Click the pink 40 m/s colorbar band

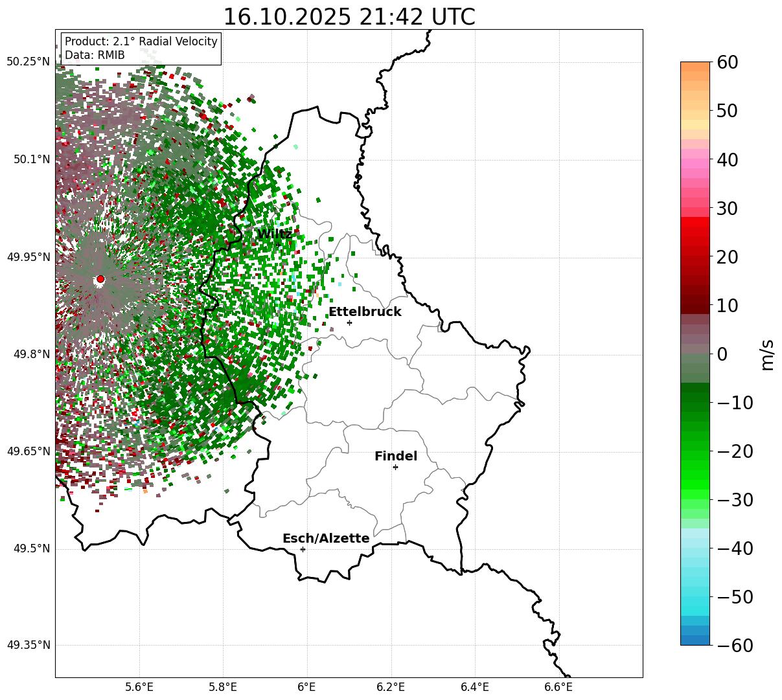click(695, 159)
